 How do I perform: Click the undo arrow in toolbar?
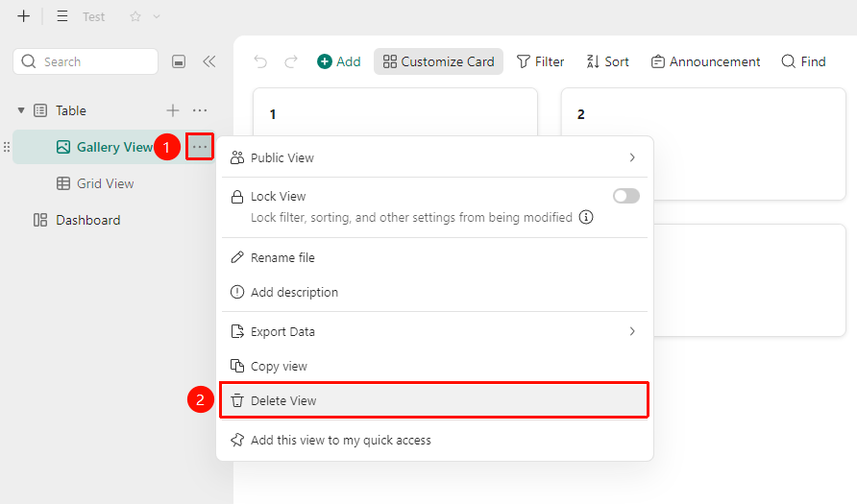click(260, 61)
